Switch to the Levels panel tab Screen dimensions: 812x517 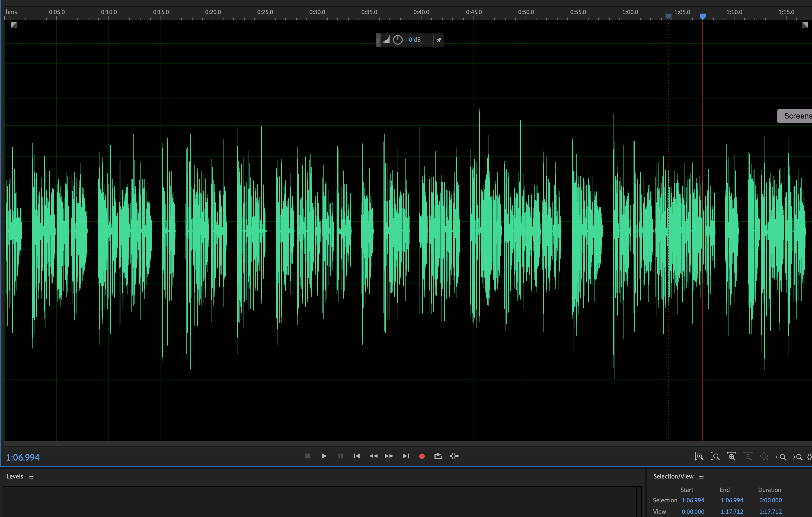point(15,476)
